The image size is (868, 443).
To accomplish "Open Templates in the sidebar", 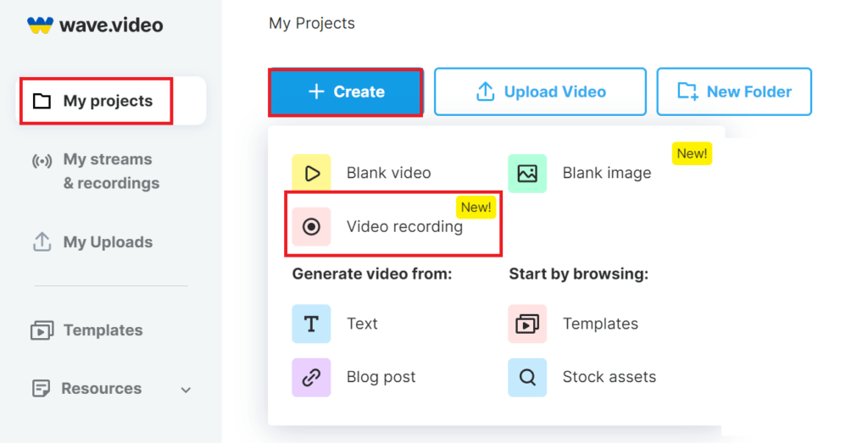I will (103, 330).
